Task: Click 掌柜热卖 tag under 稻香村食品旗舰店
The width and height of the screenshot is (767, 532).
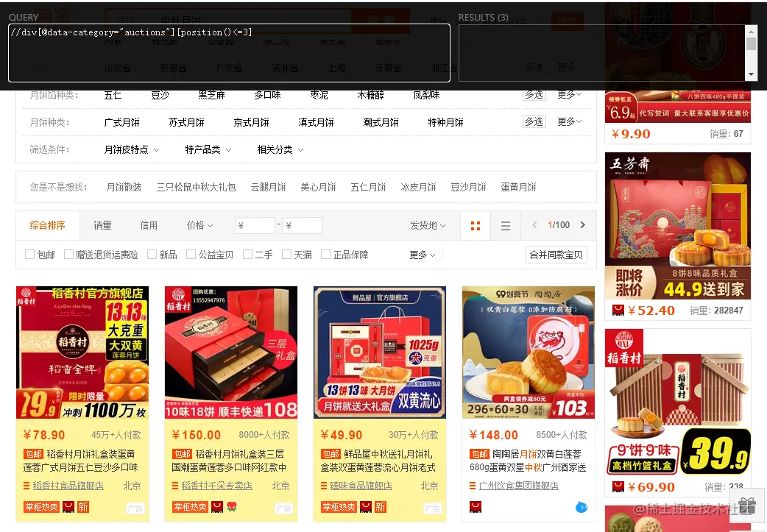Action: click(x=41, y=507)
